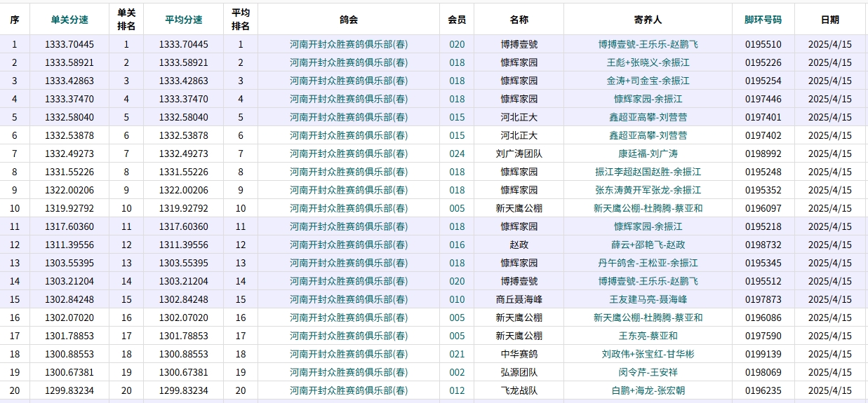Screen dimensions: 868x403
Task: Click the 单关排名 column header
Action: click(x=126, y=19)
